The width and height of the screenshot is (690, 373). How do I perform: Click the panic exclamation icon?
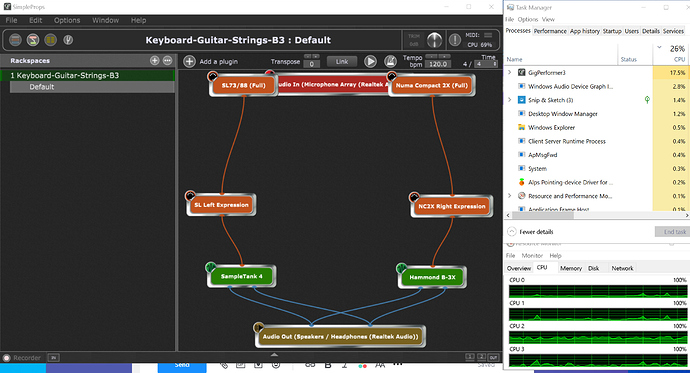coord(455,40)
